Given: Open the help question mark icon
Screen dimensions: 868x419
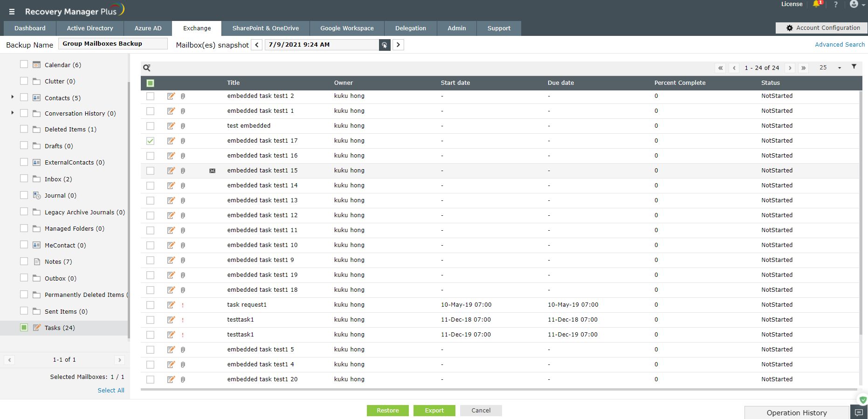Looking at the screenshot, I should click(x=836, y=5).
